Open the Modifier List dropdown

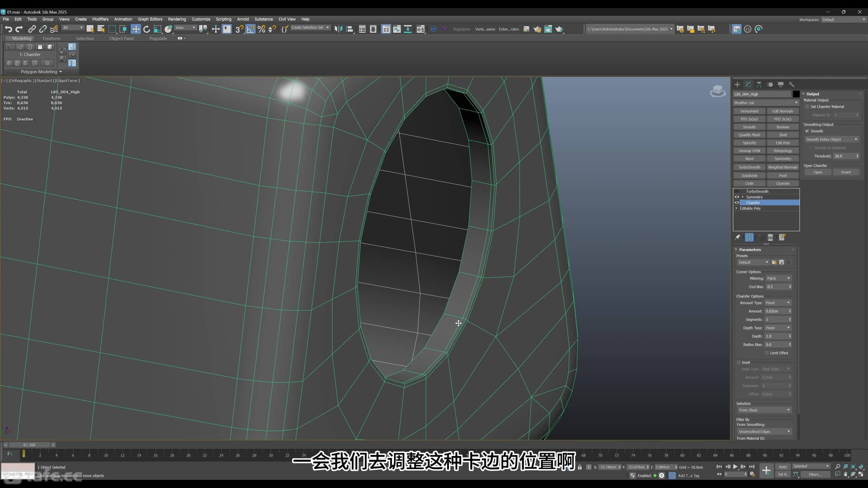(x=766, y=103)
